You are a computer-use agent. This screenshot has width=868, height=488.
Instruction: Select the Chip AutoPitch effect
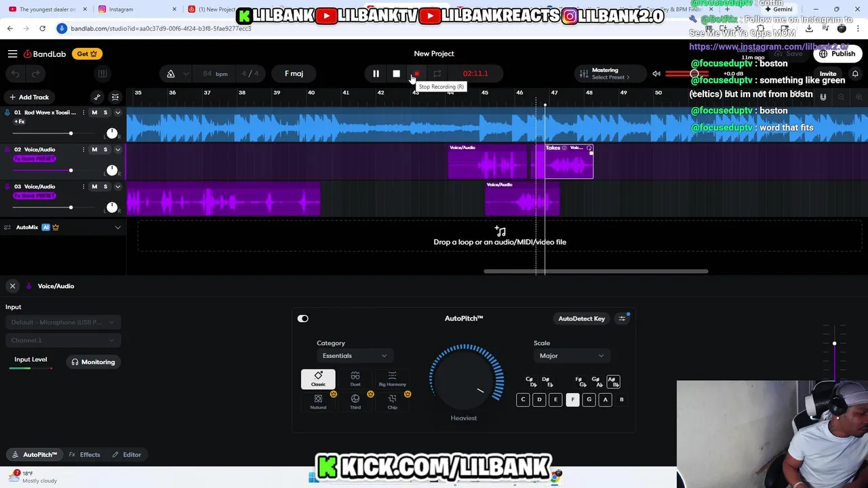point(392,402)
